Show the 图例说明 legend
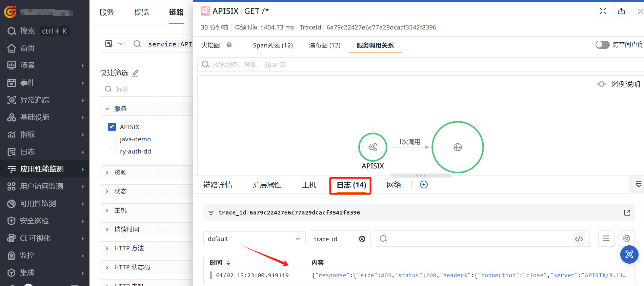 619,84
